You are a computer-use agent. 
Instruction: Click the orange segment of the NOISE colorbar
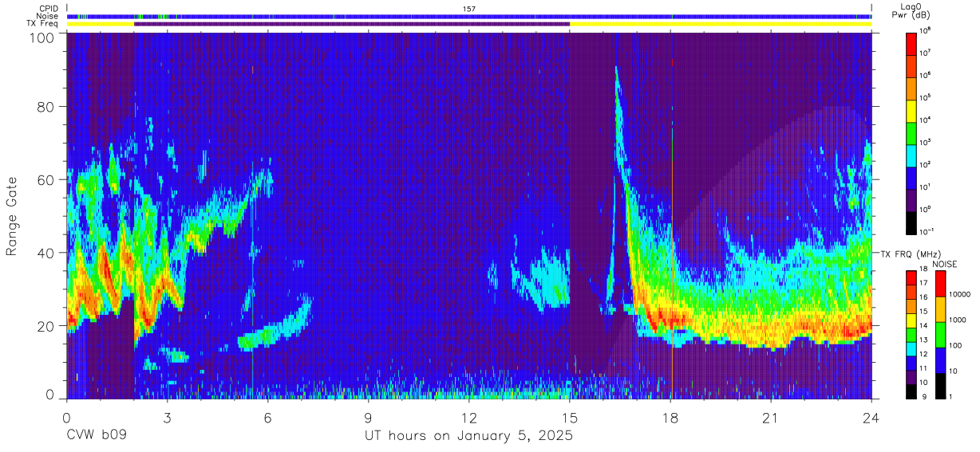(x=940, y=309)
